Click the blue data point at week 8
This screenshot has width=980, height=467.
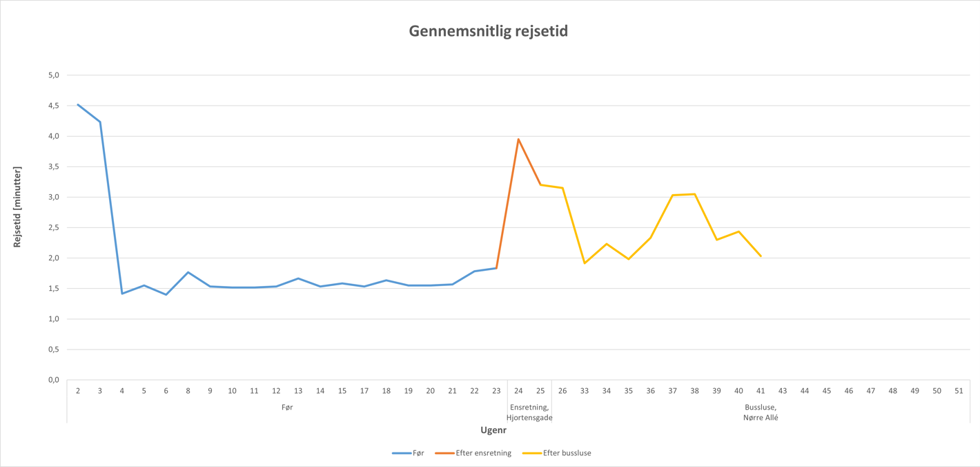click(188, 272)
